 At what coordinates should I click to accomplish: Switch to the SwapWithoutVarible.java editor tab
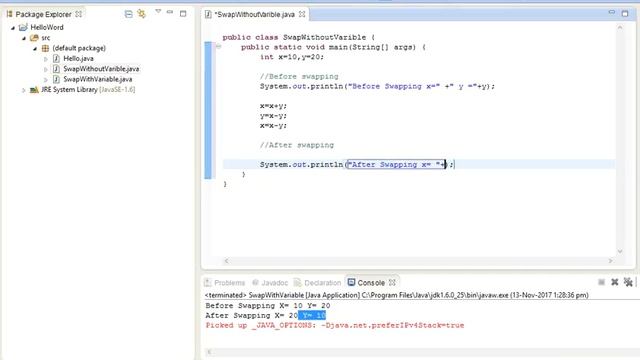255,14
